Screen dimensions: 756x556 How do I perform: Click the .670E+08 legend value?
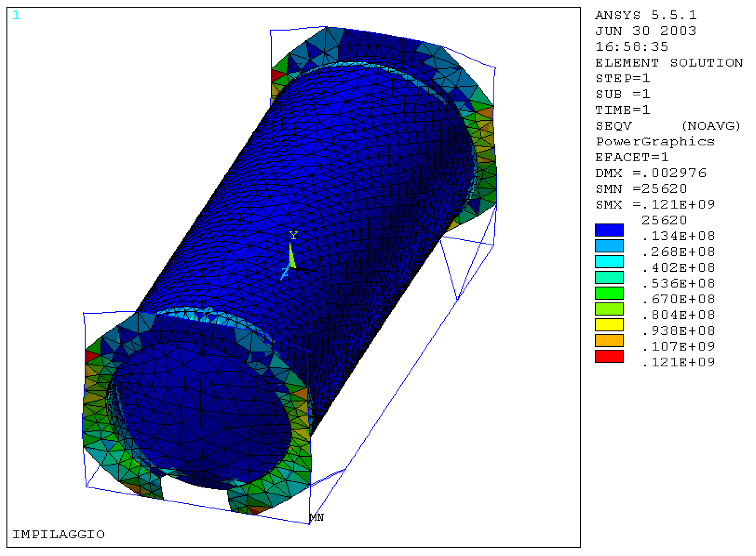point(678,299)
